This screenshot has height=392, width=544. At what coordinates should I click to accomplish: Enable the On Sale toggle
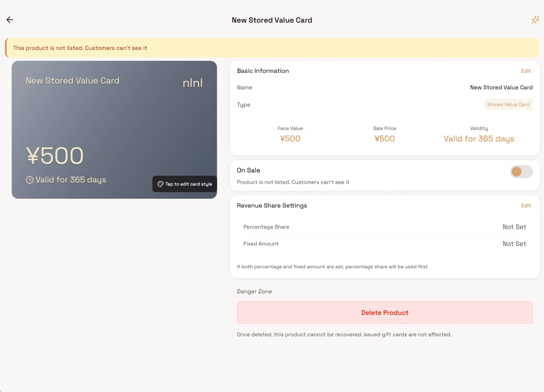[521, 172]
